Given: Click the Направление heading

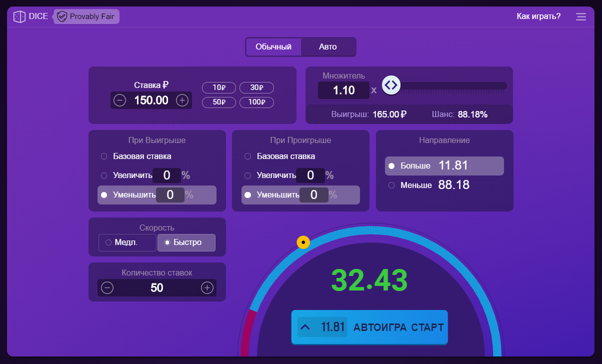Looking at the screenshot, I should pos(444,140).
